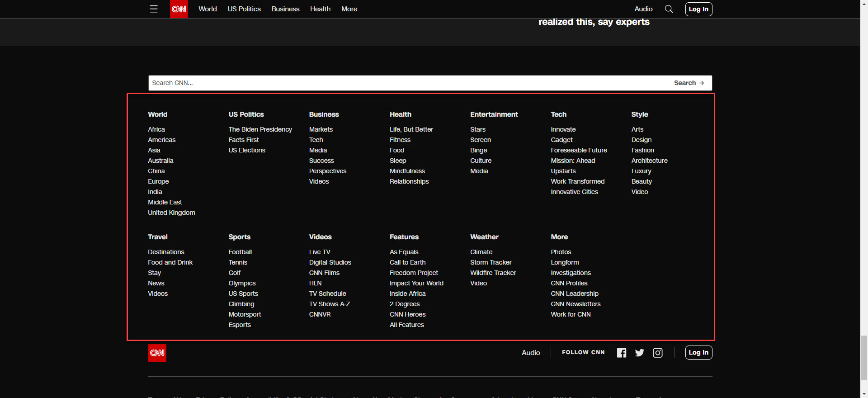Viewport: 868px width, 398px height.
Task: Open the Wildfire Tracker link
Action: pos(493,273)
